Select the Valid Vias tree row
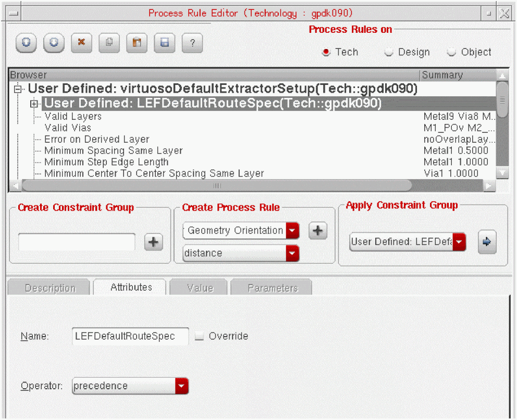 click(x=68, y=128)
